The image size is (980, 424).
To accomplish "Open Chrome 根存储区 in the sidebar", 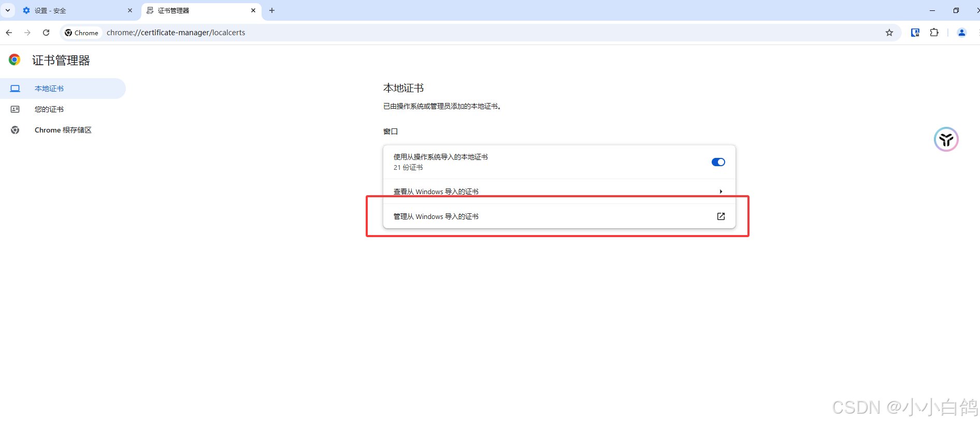I will 63,130.
